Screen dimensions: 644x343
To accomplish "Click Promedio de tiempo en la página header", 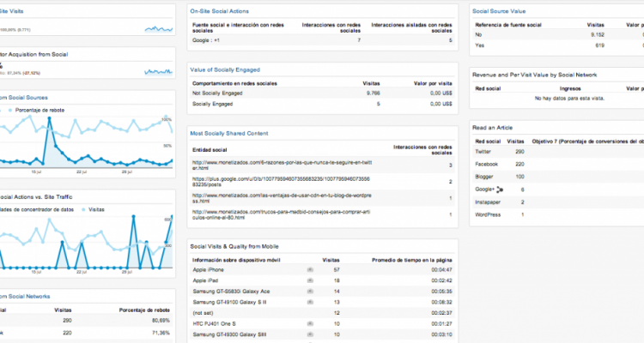I will coord(412,260).
